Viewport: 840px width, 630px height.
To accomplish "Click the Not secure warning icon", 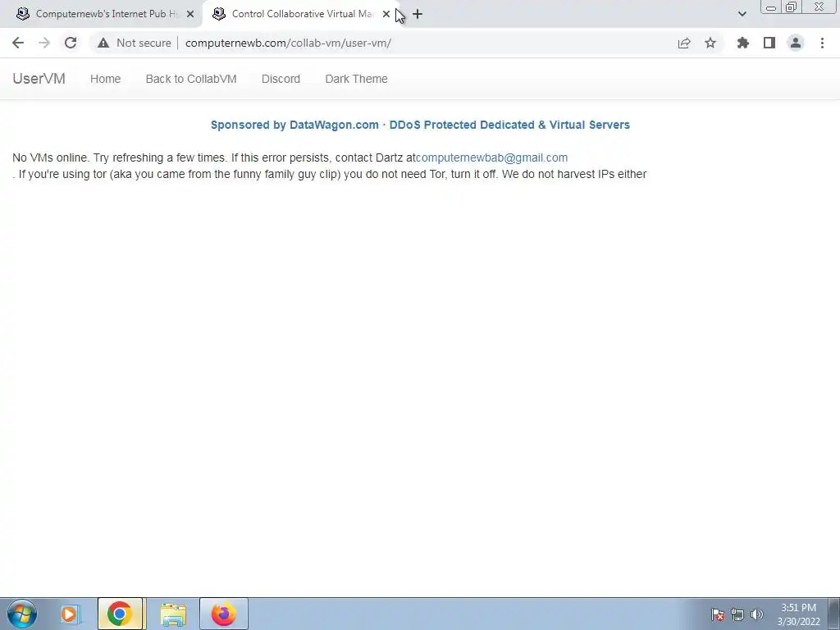I will click(x=103, y=43).
